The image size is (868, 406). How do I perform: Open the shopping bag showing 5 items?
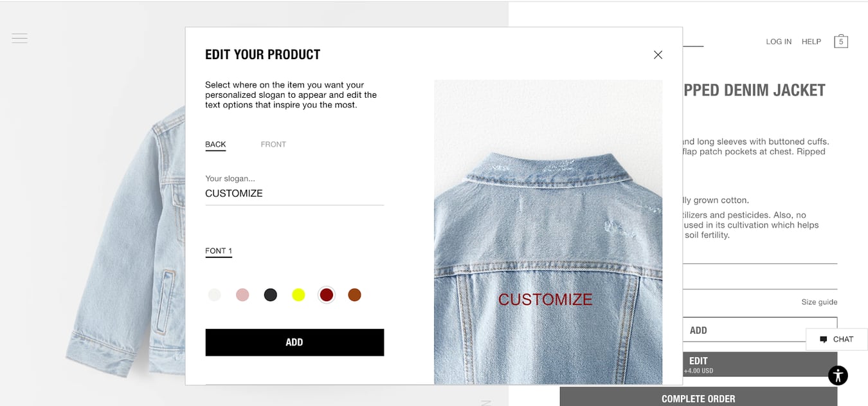coord(841,41)
